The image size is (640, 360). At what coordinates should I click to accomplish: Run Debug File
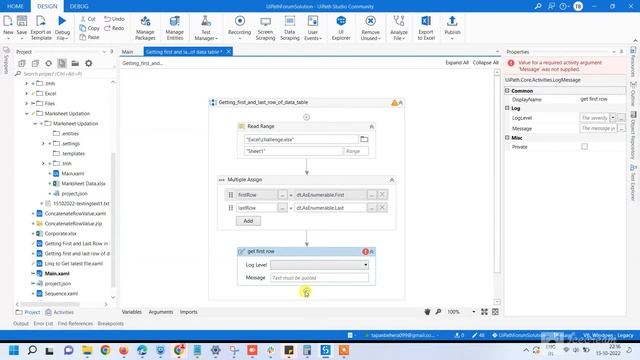(62, 27)
